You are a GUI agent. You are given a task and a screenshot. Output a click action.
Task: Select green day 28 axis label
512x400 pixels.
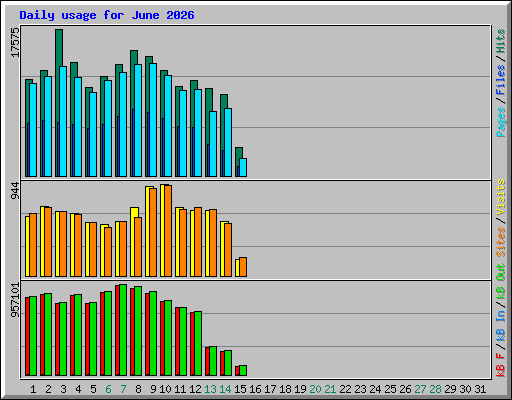pyautogui.click(x=435, y=389)
